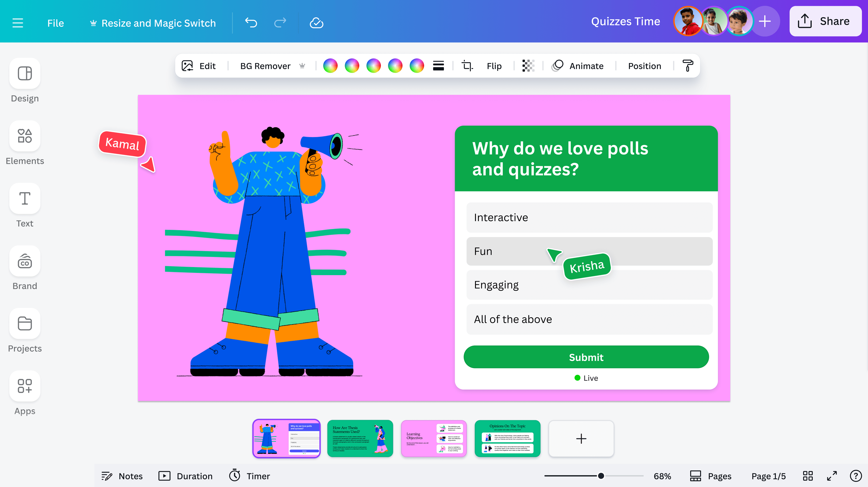Select the 'Learning Objectives' page thumbnail

pyautogui.click(x=434, y=439)
